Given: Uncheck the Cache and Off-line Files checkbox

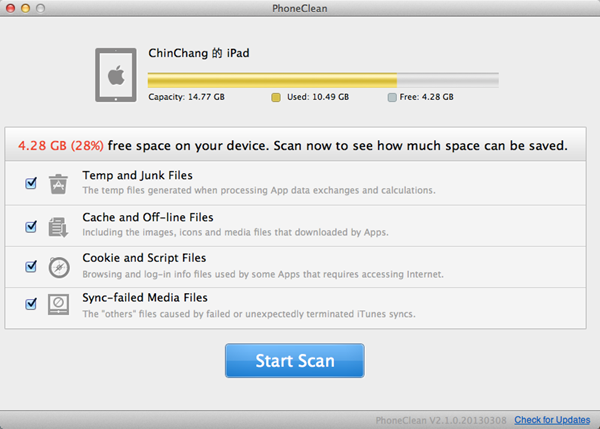Looking at the screenshot, I should click(x=31, y=227).
